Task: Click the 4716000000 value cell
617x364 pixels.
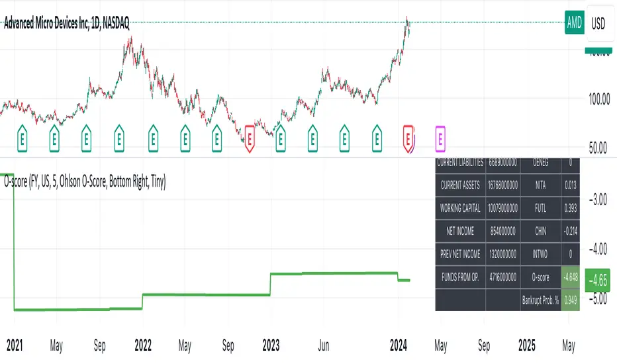Action: coord(503,277)
